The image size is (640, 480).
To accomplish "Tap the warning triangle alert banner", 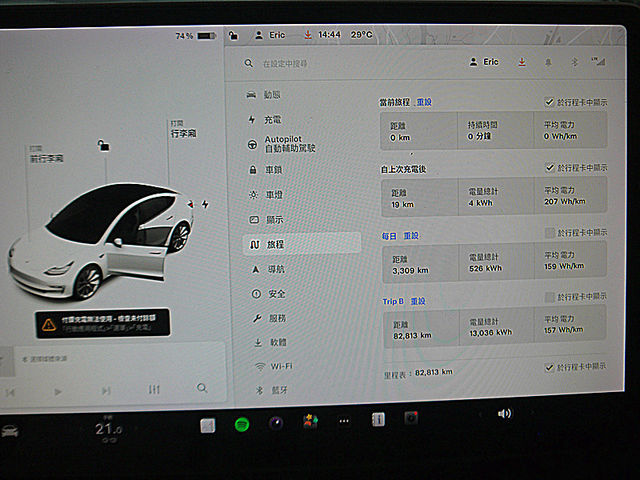I will coord(103,323).
